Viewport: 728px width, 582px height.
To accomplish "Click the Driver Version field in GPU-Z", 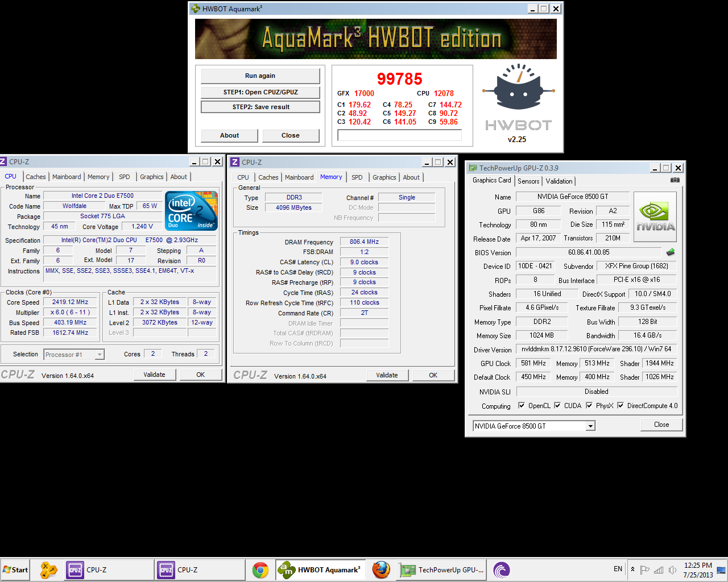I will point(597,349).
